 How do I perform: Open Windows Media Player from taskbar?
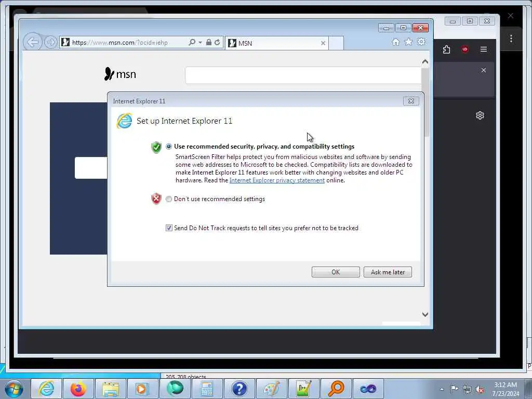(x=142, y=389)
